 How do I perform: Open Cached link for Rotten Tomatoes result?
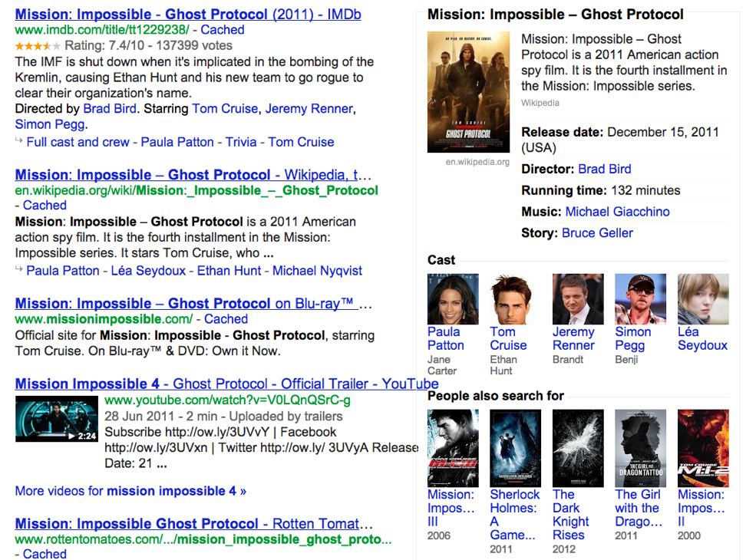(45, 554)
